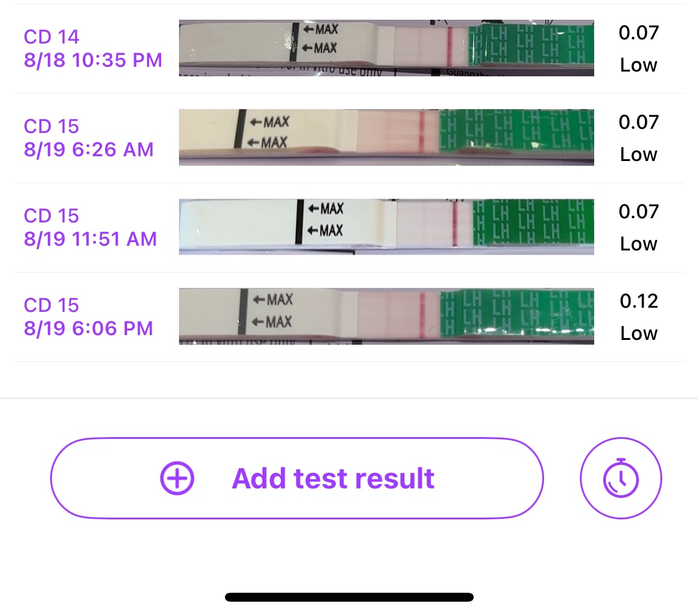Tap the 0.12 ratio value
Screen dimensions: 698x616
pyautogui.click(x=638, y=301)
